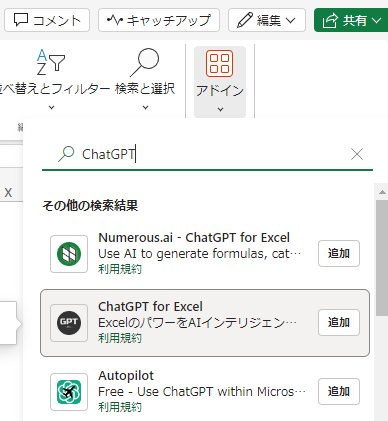Click the 編集 pencil icon
This screenshot has height=421, width=388.
tap(245, 21)
